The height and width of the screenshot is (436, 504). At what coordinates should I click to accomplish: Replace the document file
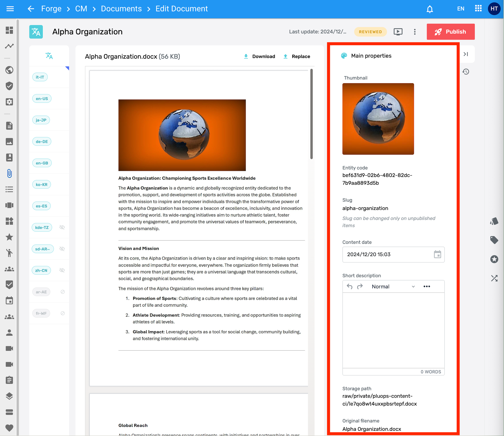click(297, 56)
